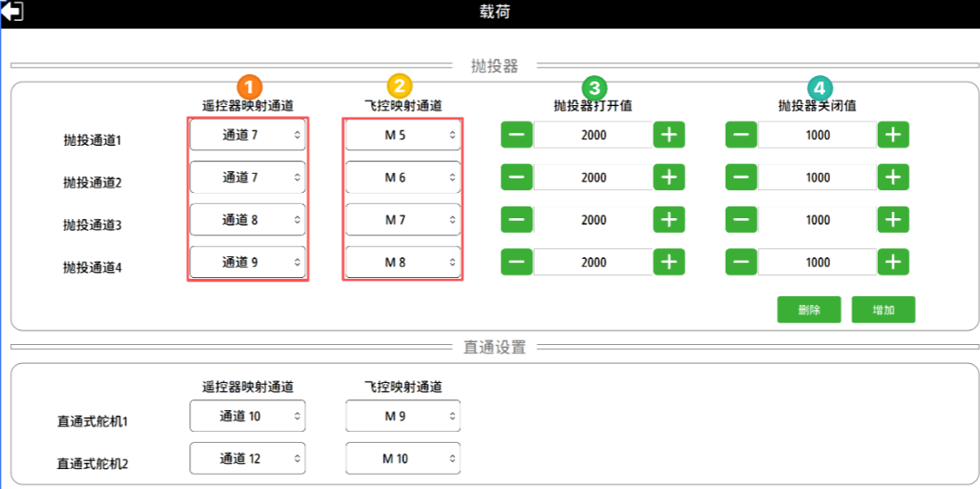Click 抛投通道2 open value field
This screenshot has width=980, height=489.
(x=593, y=177)
